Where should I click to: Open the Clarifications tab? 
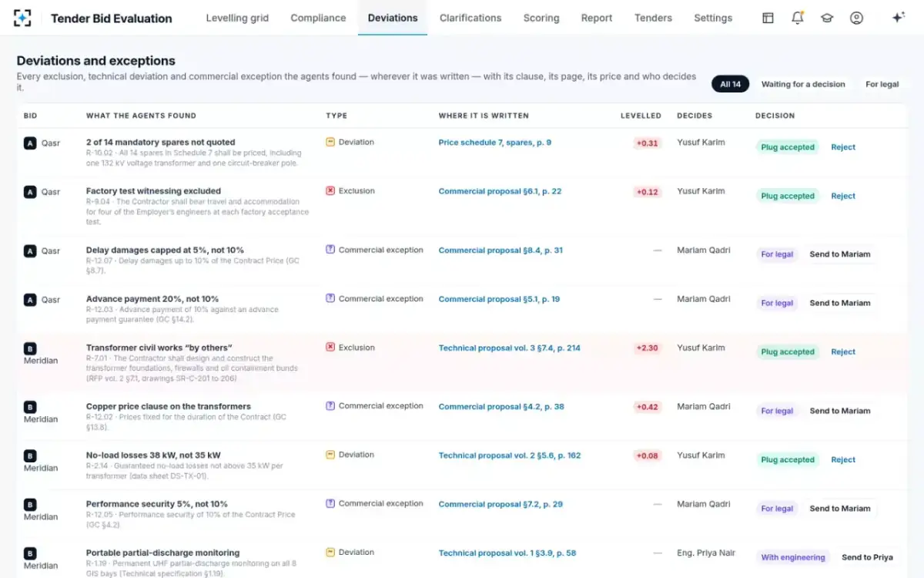[x=470, y=18]
